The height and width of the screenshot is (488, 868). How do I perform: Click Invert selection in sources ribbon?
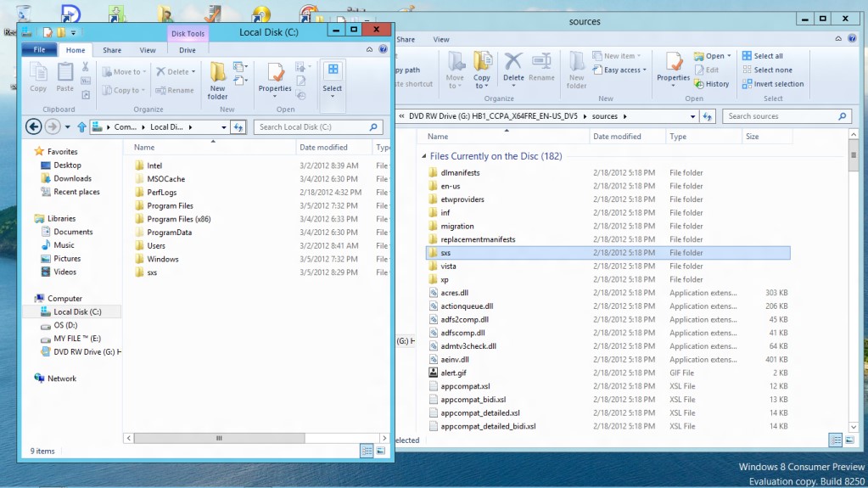[773, 84]
